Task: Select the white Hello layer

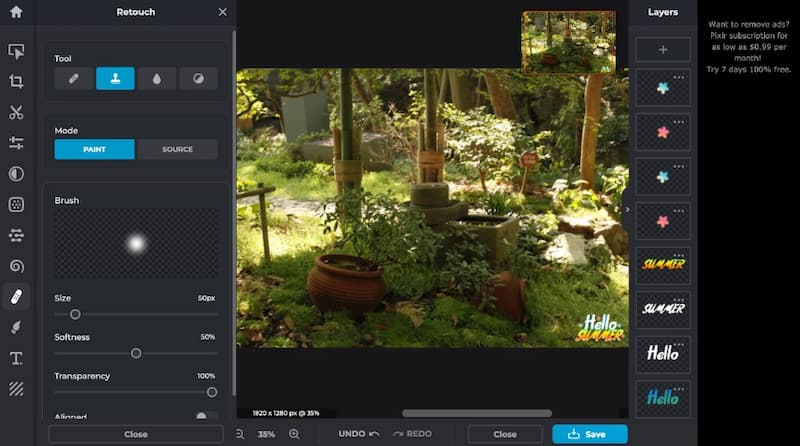Action: click(x=663, y=354)
